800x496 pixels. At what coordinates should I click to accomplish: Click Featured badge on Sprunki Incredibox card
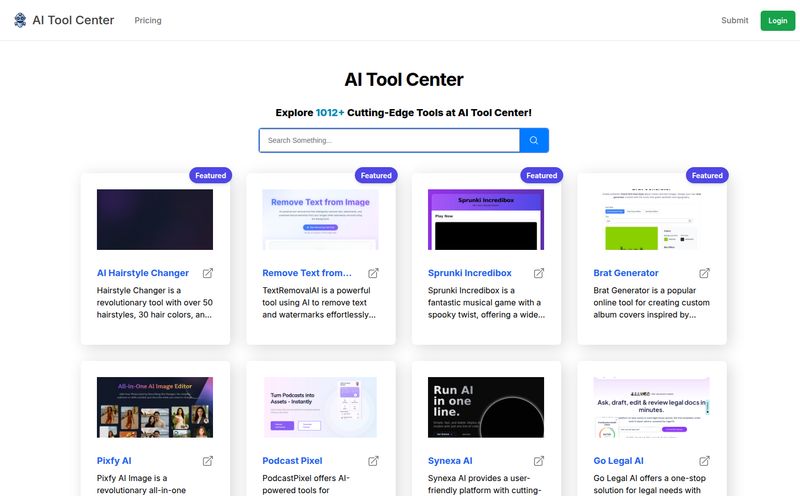[542, 176]
